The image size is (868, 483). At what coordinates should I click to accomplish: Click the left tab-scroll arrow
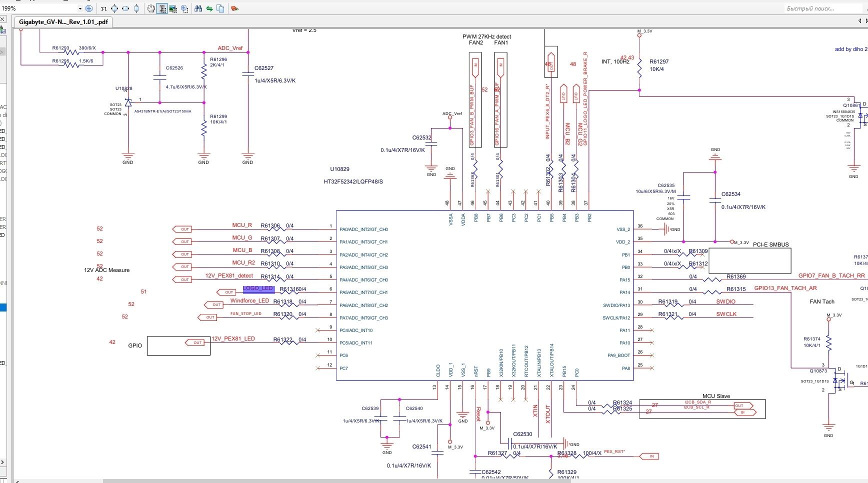[860, 20]
